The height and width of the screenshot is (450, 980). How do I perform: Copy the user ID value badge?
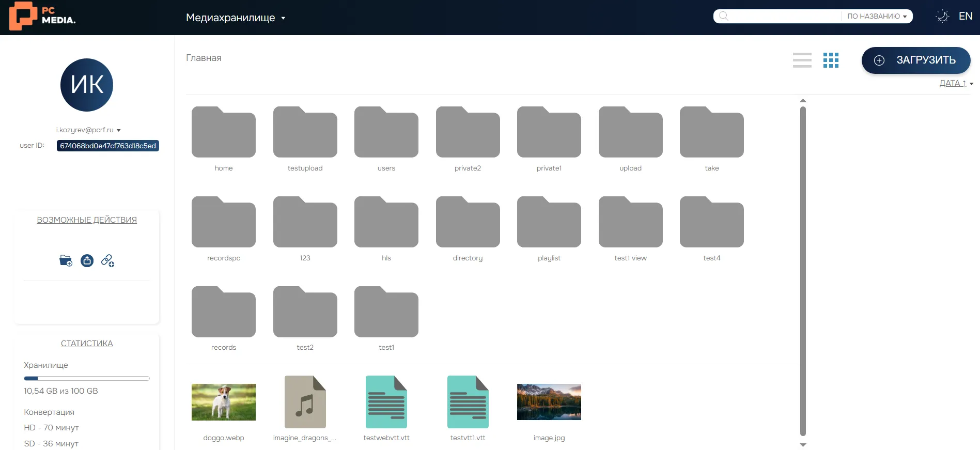click(108, 146)
